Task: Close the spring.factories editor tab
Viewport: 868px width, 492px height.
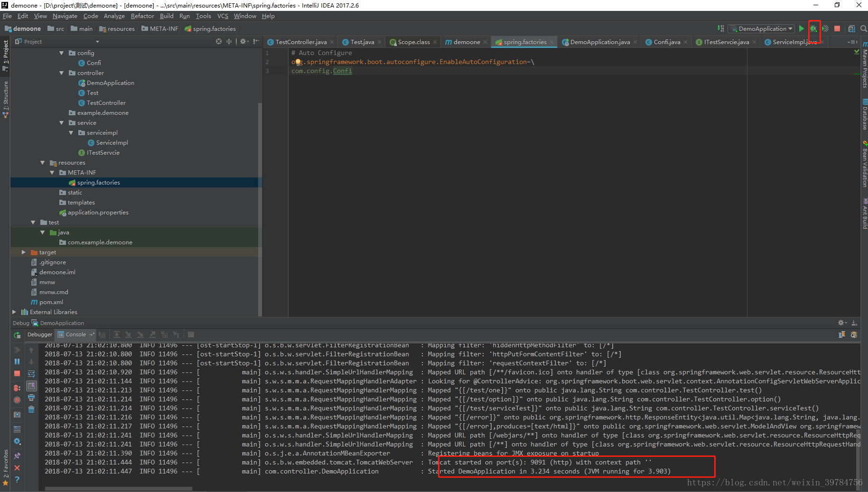Action: (x=551, y=42)
